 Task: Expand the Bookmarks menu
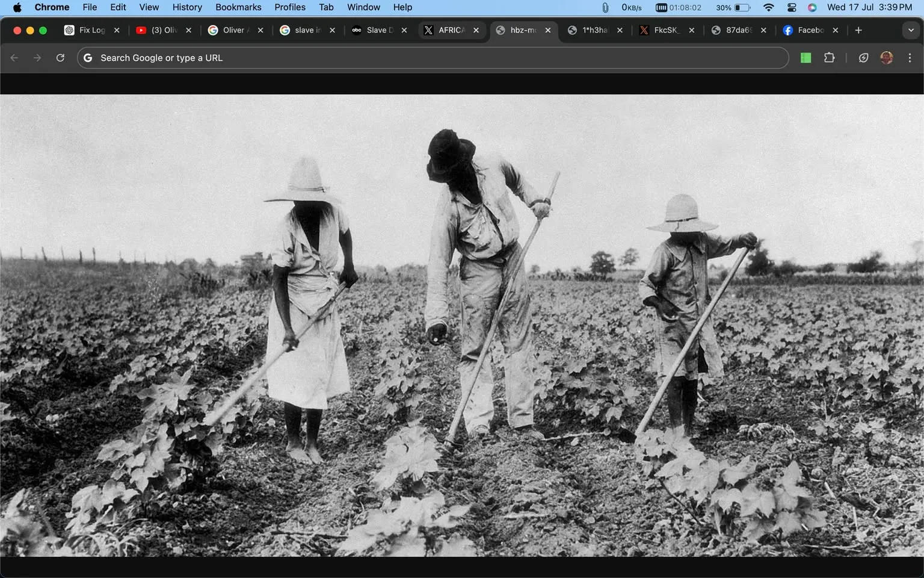click(x=238, y=7)
